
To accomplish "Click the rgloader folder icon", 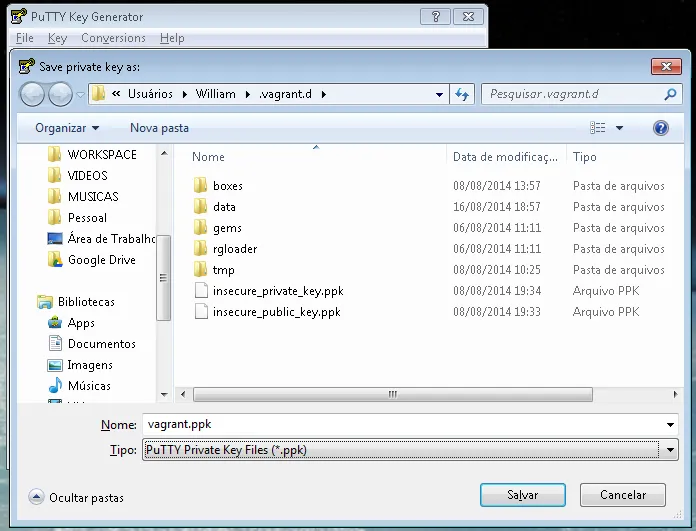I will pyautogui.click(x=200, y=248).
